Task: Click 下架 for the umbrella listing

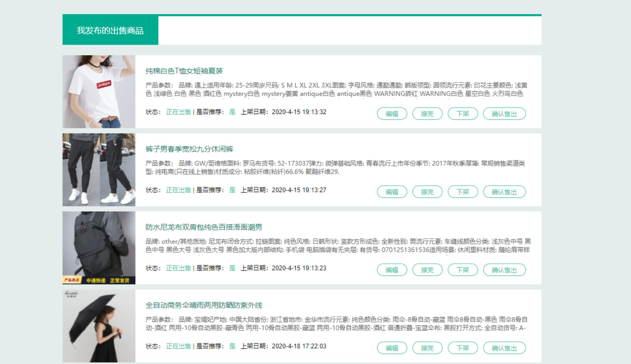Action: pyautogui.click(x=462, y=348)
